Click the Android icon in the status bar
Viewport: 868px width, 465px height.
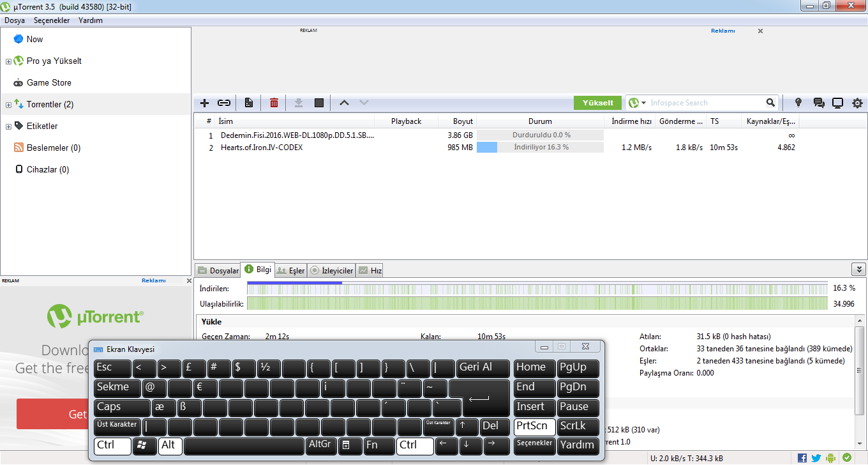(x=830, y=458)
